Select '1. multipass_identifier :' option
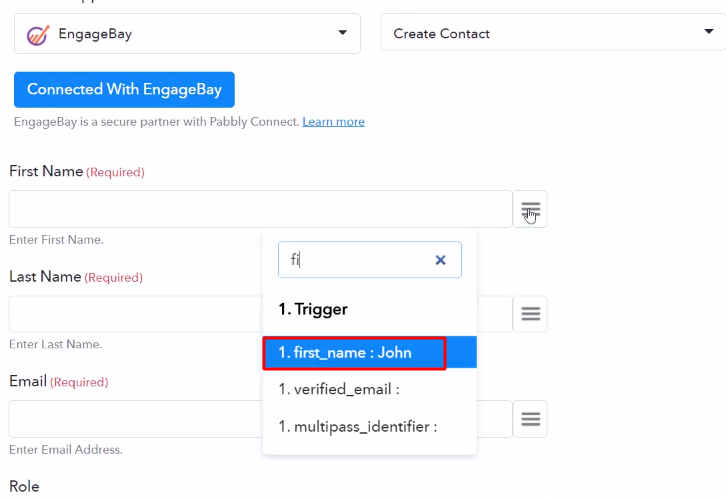The image size is (726, 500). [x=369, y=426]
